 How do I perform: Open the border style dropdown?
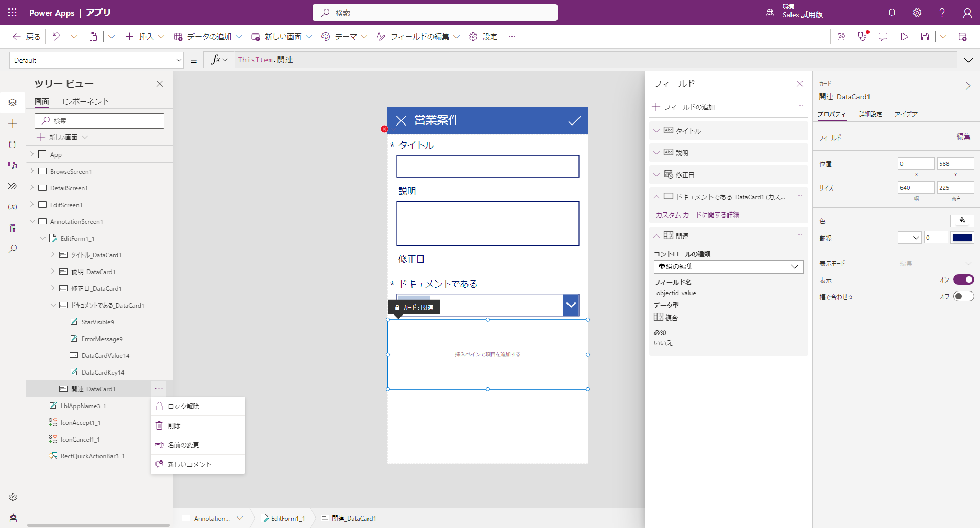909,238
